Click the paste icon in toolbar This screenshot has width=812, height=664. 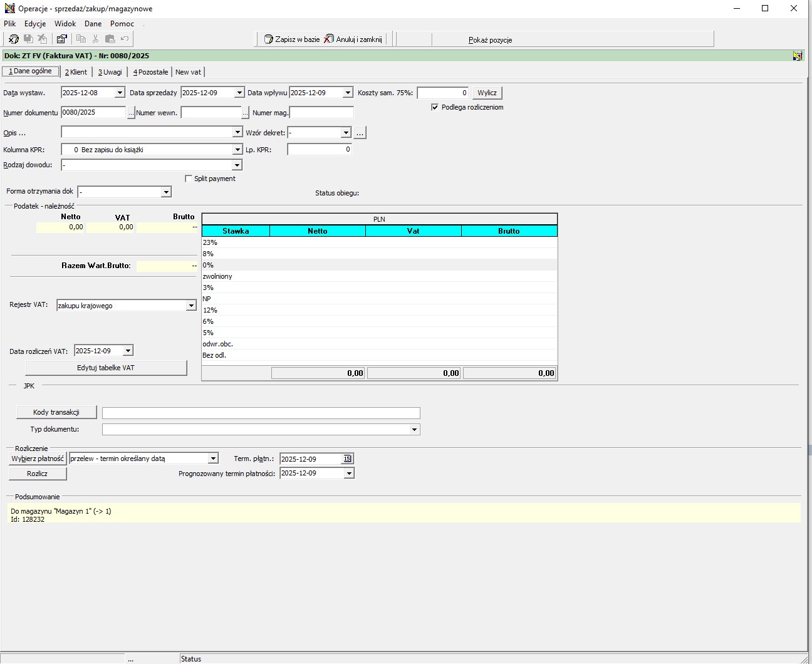tap(110, 39)
